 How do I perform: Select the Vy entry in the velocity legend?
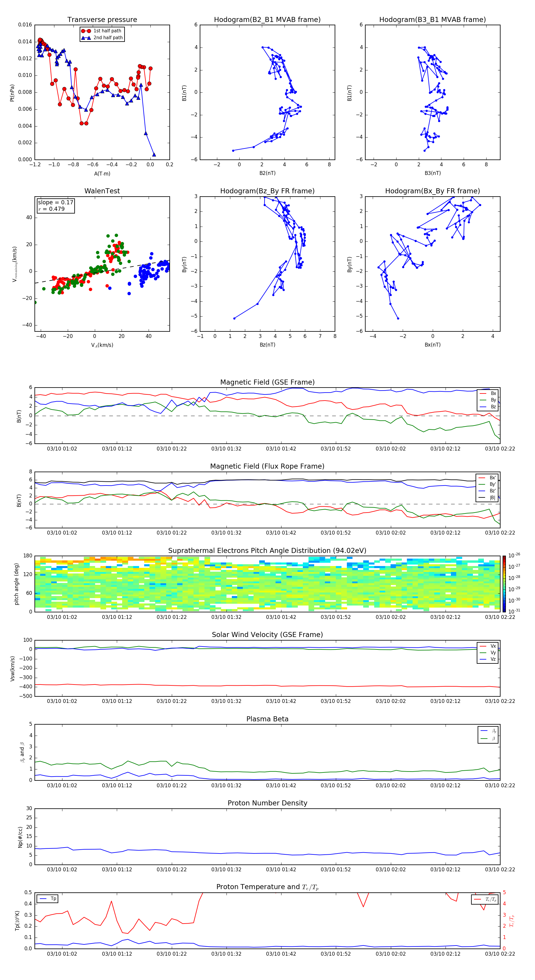click(488, 652)
